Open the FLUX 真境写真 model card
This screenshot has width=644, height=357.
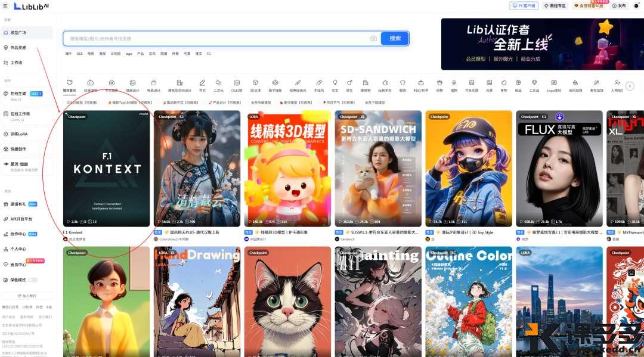559,168
